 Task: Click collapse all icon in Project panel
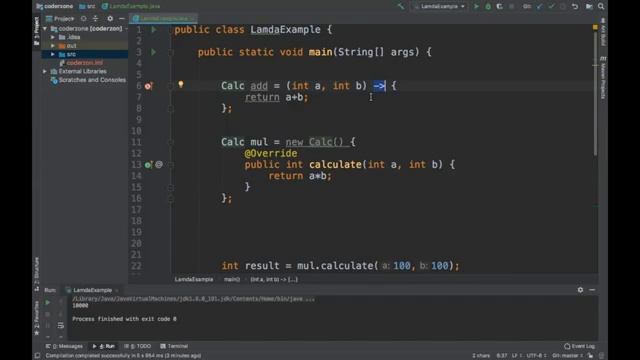(96, 18)
